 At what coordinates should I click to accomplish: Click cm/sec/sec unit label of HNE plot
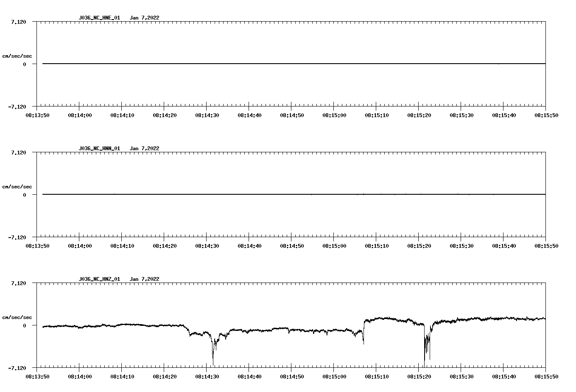click(17, 56)
